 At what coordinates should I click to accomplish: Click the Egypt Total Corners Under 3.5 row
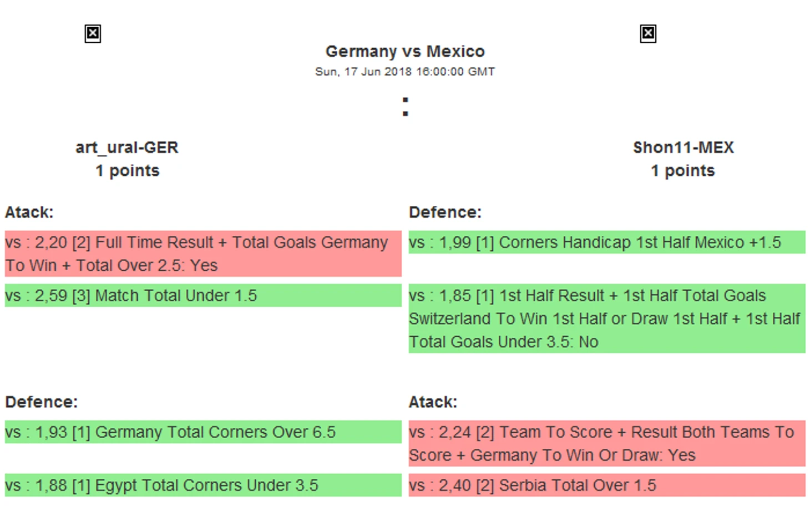tap(202, 485)
